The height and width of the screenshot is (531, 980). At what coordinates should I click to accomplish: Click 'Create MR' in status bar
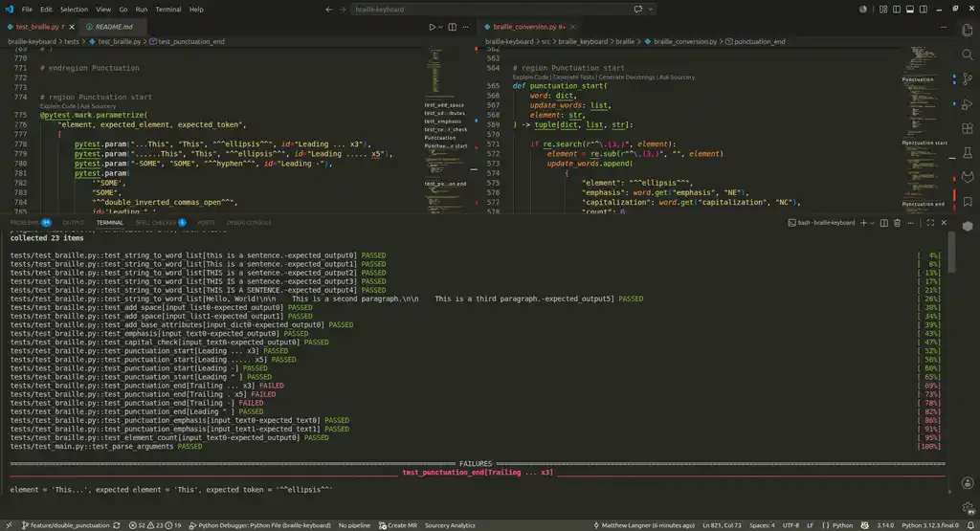point(398,525)
